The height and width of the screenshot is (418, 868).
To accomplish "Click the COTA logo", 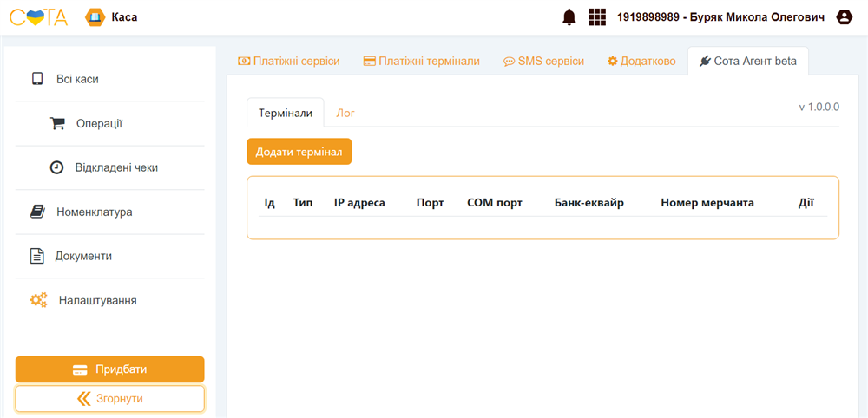I will (39, 17).
